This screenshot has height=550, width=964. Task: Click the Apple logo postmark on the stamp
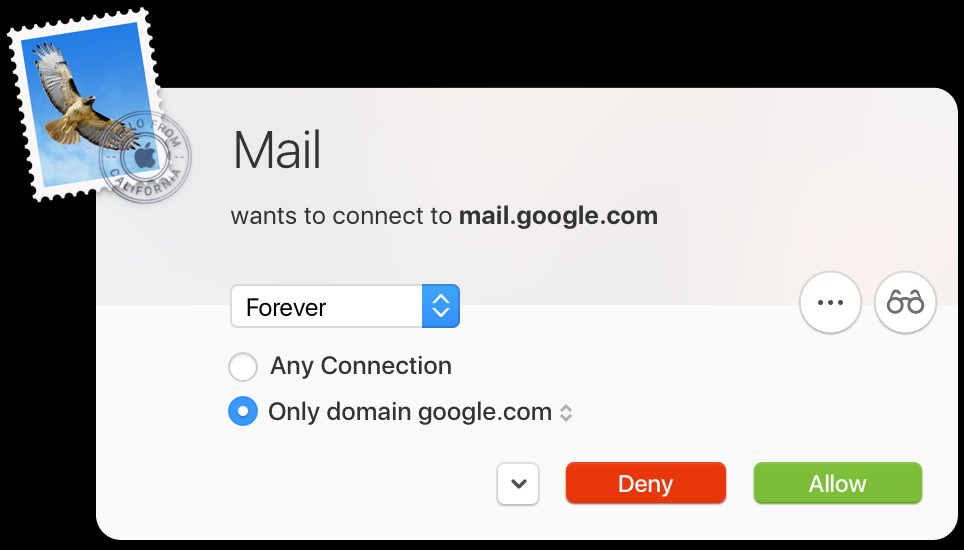point(146,157)
